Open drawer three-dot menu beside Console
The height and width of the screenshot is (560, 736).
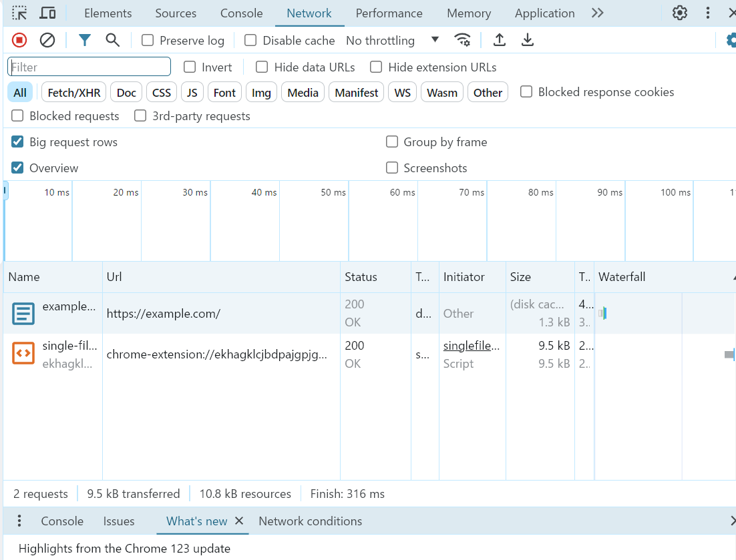[19, 521]
